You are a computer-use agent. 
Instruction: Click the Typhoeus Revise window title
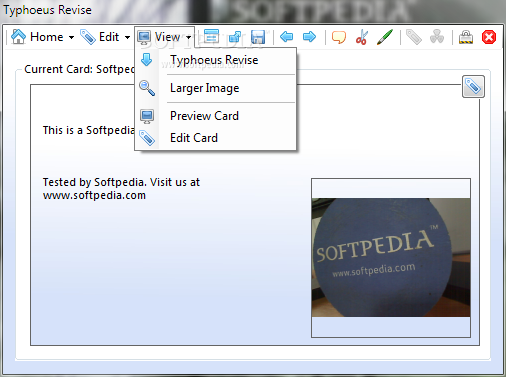(47, 10)
